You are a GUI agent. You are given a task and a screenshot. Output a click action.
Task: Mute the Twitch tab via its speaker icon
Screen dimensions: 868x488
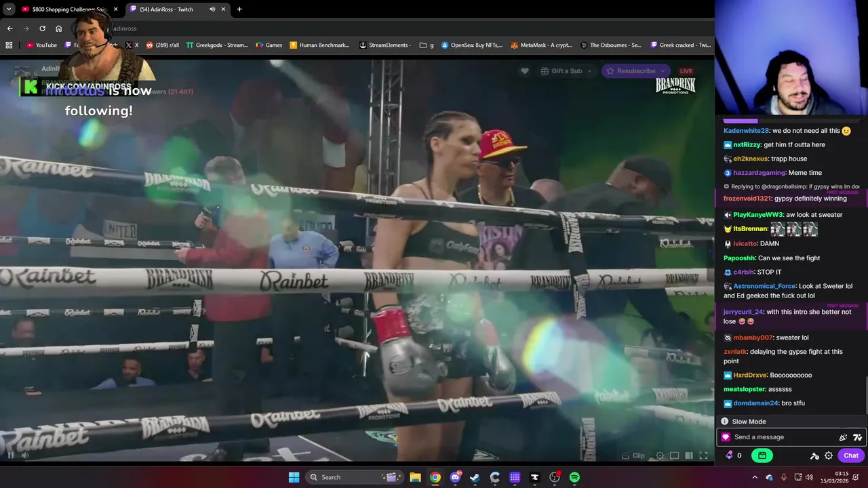click(212, 9)
